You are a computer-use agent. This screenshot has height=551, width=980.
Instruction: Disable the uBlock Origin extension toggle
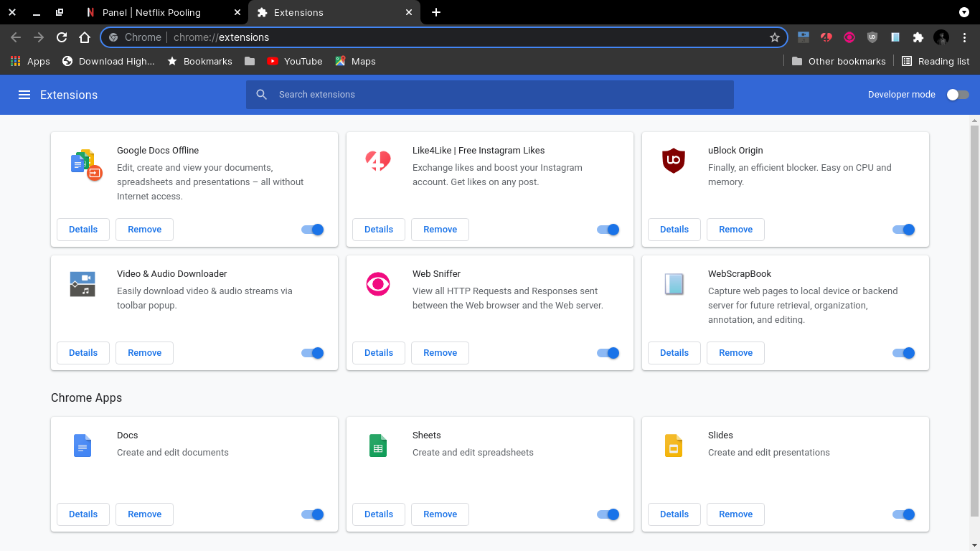903,230
